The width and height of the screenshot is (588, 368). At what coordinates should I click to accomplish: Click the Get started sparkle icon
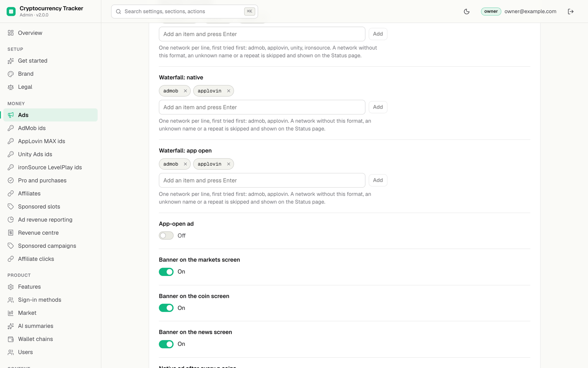[11, 61]
